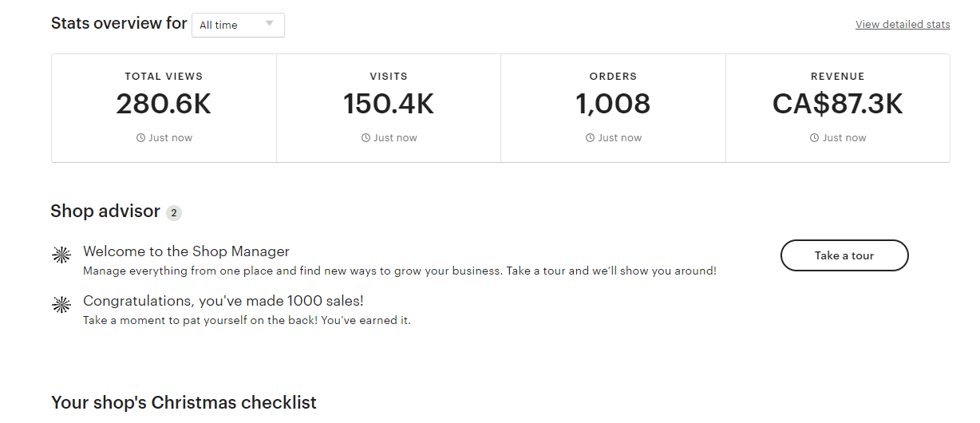The height and width of the screenshot is (423, 980).
Task: Click the Shop advisor count badge
Action: click(174, 213)
